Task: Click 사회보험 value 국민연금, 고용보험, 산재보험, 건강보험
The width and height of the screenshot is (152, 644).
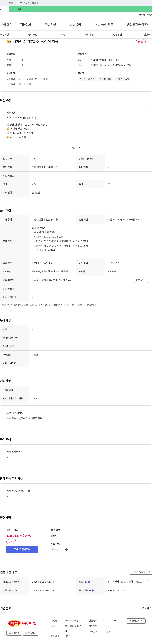Action: 50,272
